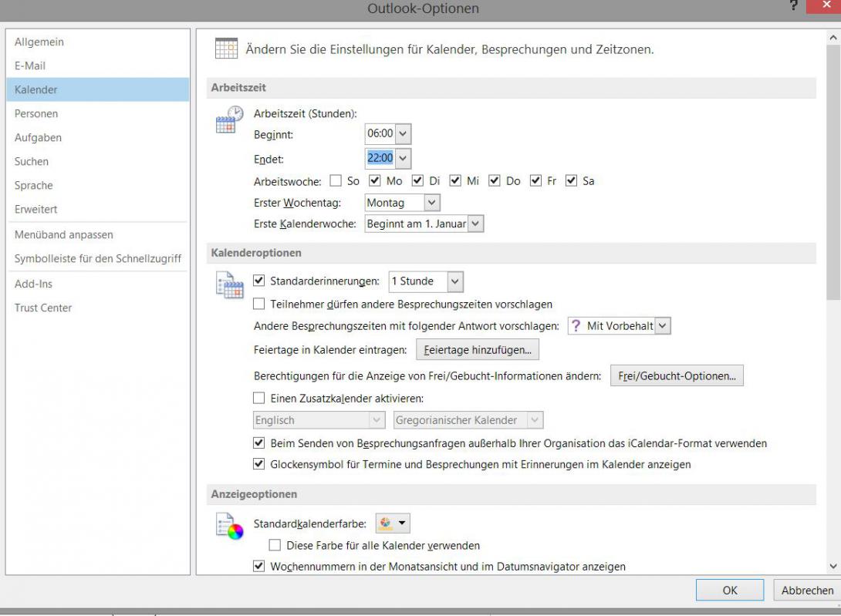Screen dimensions: 841x616
Task: Uncheck the Di workday checkbox
Action: (x=417, y=180)
